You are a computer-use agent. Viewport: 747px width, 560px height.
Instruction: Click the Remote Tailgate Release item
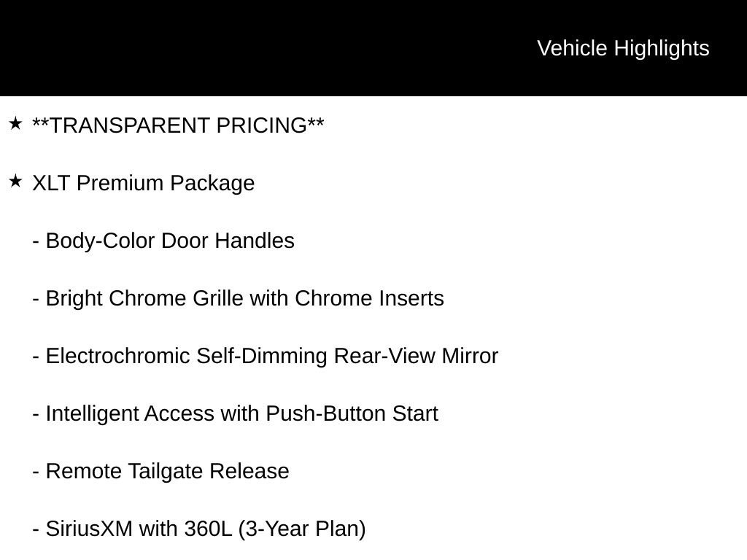point(160,472)
